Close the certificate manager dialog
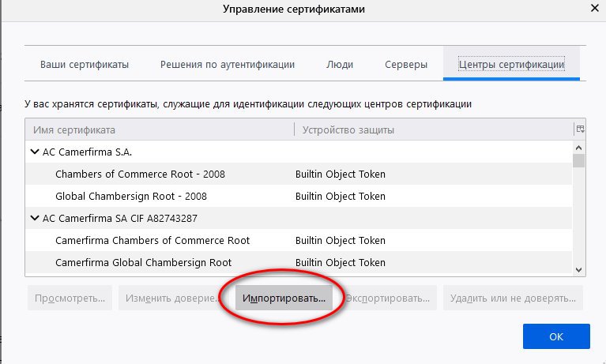This screenshot has width=606, height=364. pyautogui.click(x=592, y=9)
